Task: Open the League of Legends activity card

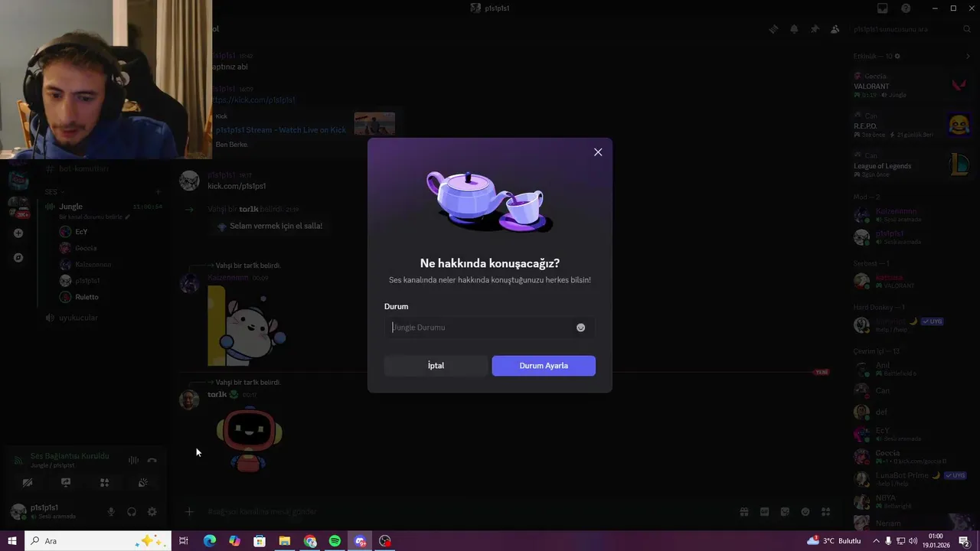Action: tap(911, 165)
